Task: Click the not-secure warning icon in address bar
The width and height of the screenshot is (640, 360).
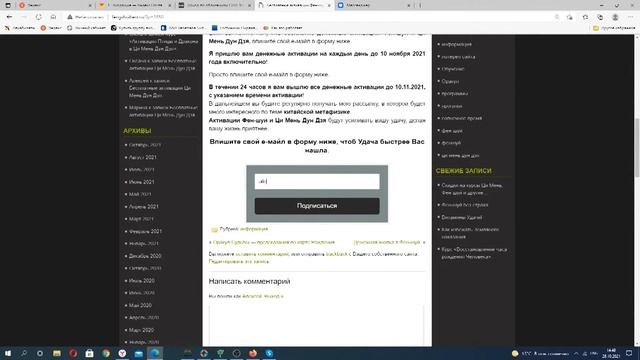Action: pyautogui.click(x=70, y=17)
